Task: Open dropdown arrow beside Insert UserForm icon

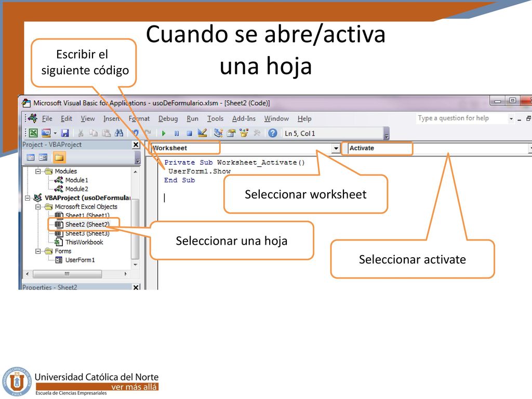Action: pos(55,134)
